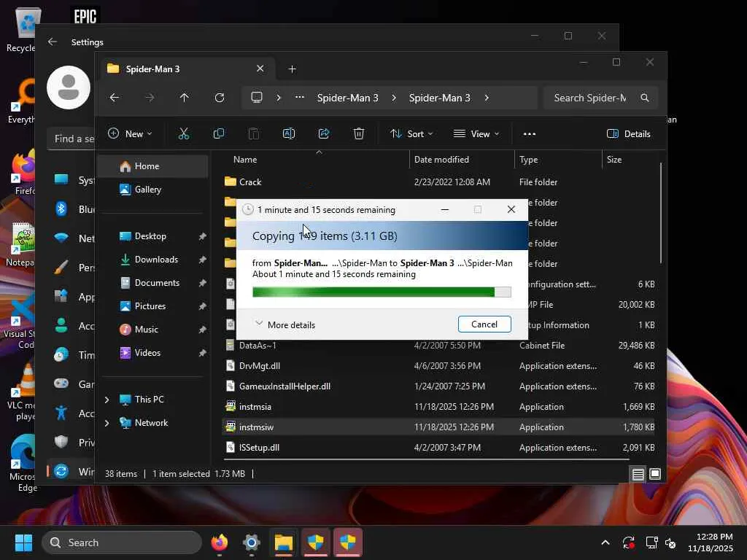Click first Spider-Man 3 breadcrumb segment

[x=347, y=98]
